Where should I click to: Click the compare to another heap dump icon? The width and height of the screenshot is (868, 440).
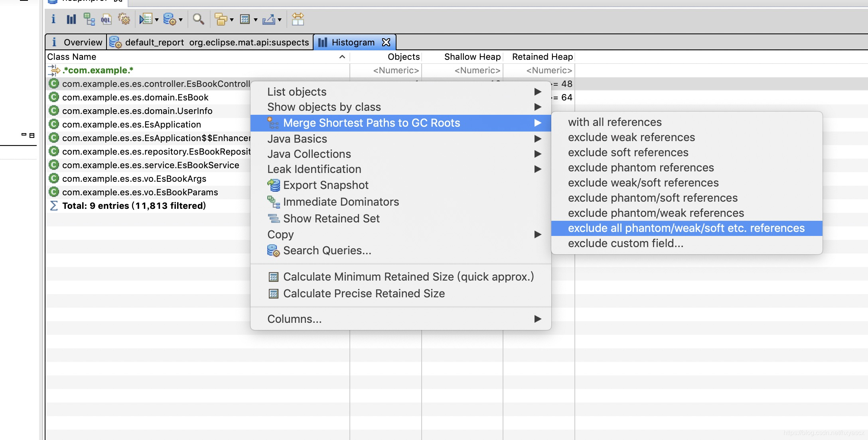point(298,19)
